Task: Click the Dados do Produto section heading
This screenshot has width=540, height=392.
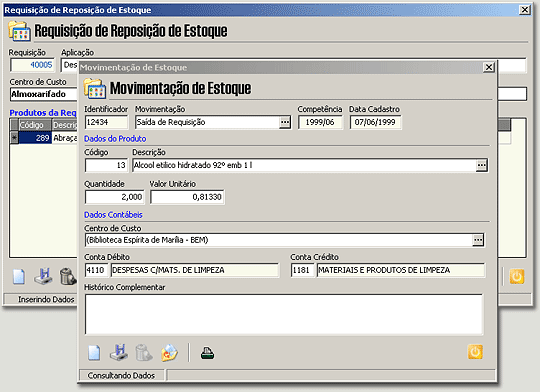Action: [115, 139]
